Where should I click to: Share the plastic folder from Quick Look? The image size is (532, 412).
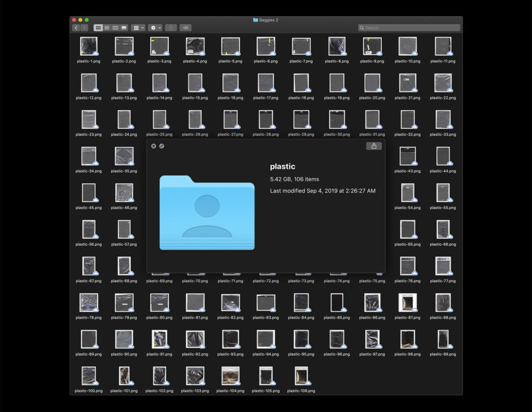click(374, 146)
